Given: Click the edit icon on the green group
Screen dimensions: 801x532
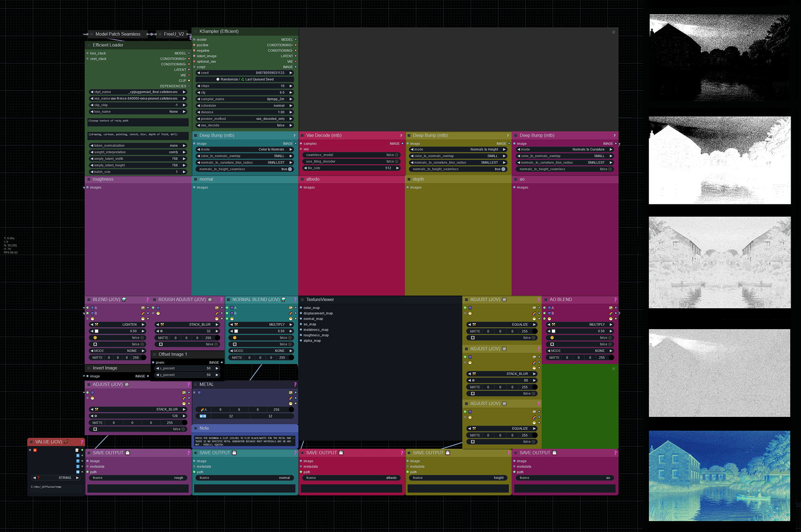Looking at the screenshot, I should tap(614, 368).
